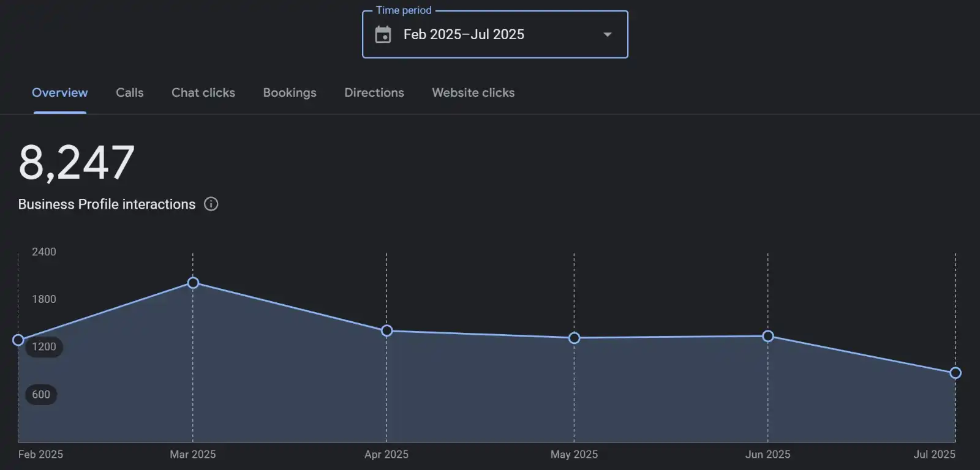Click the Business Profile interactions label

(107, 204)
